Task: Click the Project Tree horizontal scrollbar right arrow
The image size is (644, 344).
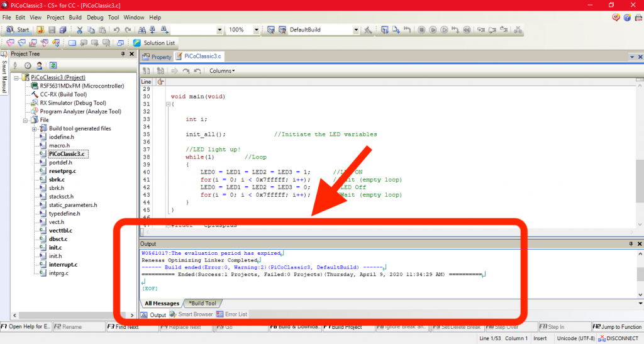Action: point(132,315)
